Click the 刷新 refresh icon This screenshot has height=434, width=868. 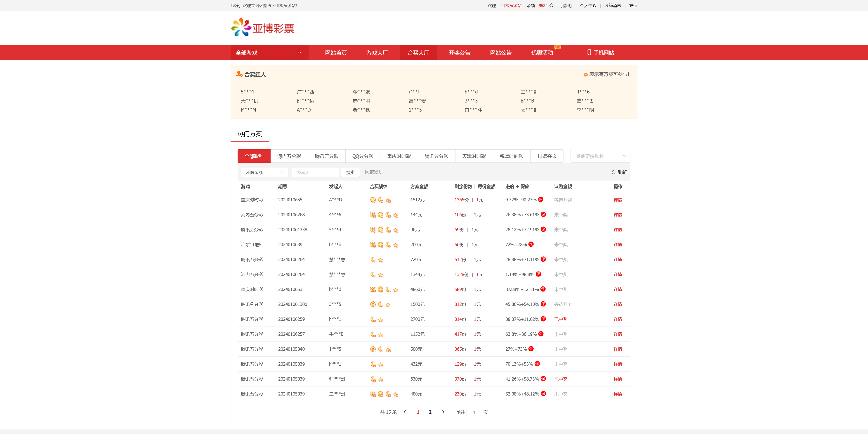tap(614, 172)
